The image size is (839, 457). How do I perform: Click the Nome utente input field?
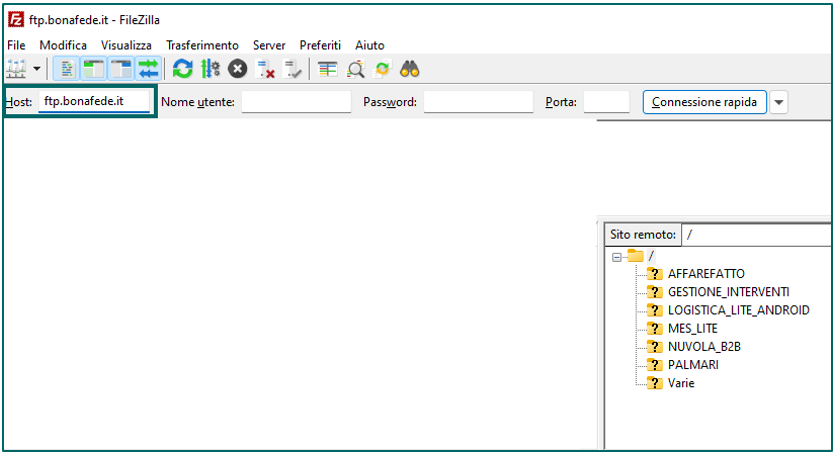(x=296, y=102)
